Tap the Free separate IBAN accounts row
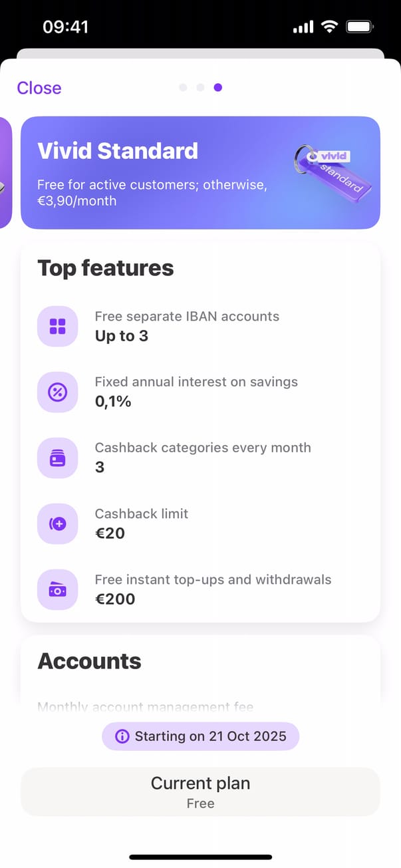 pos(200,326)
